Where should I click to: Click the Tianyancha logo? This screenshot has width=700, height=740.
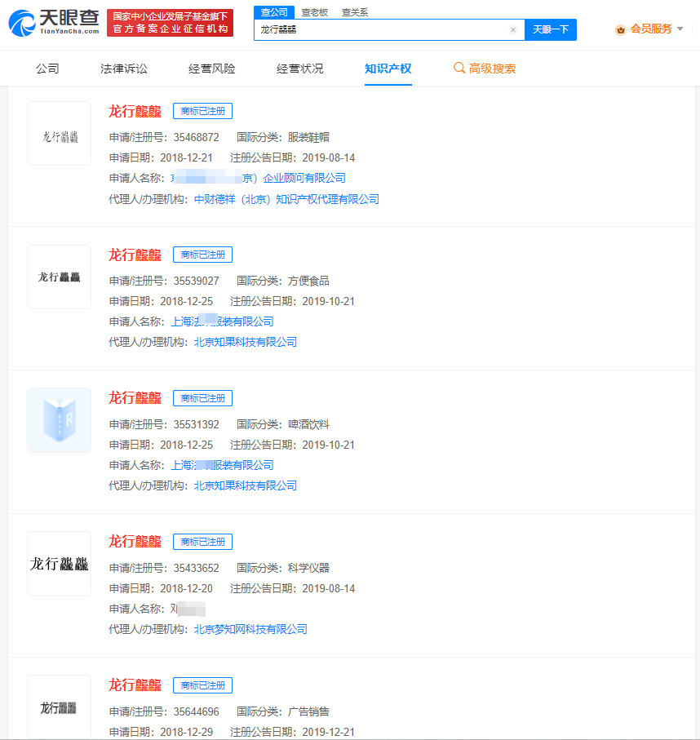coord(54,23)
